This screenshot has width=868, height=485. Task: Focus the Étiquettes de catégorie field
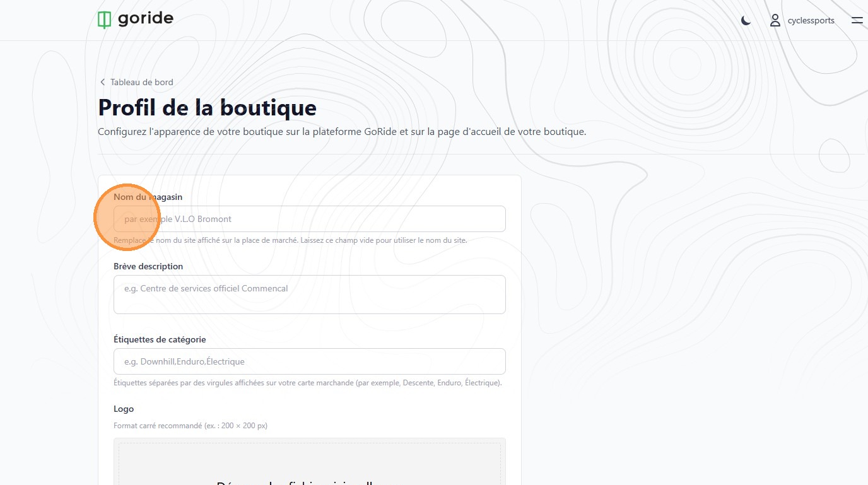309,361
